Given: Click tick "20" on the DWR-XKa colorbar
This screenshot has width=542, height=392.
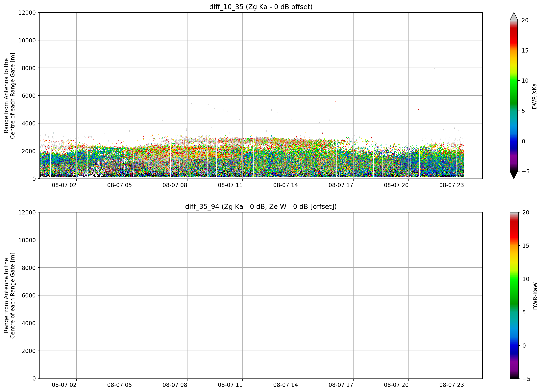Looking at the screenshot, I should click(525, 20).
